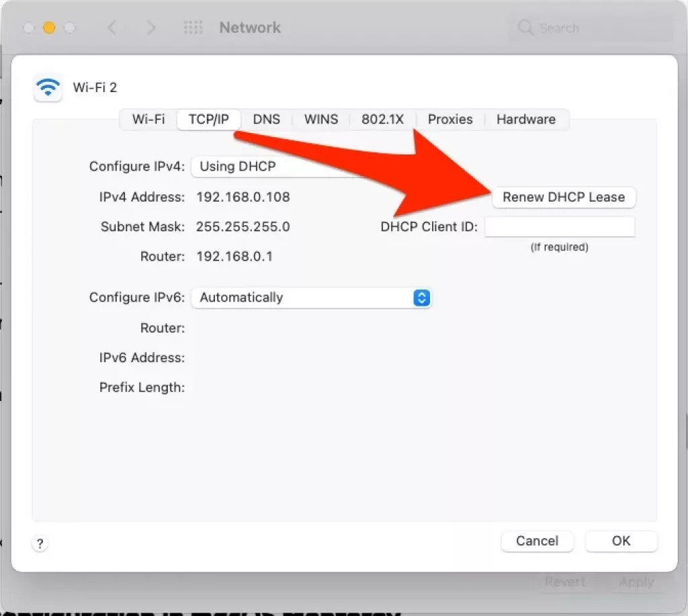The height and width of the screenshot is (616, 688).
Task: Go to the 802.1X tab
Action: pos(382,120)
